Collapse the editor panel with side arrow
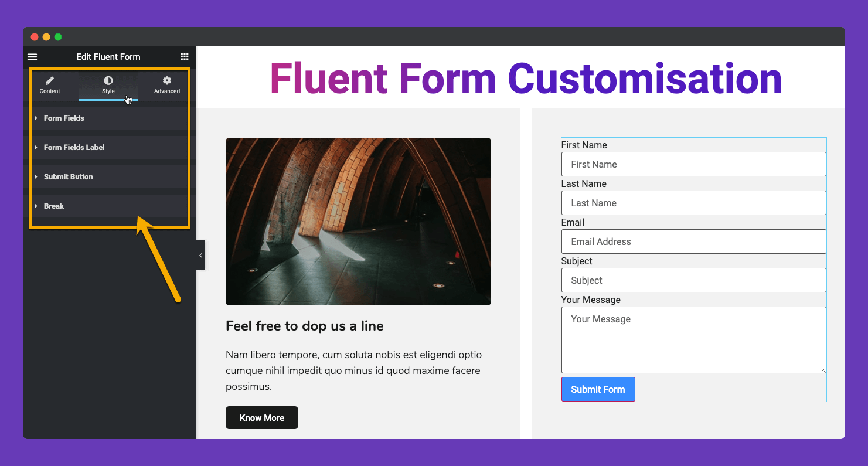 point(200,255)
